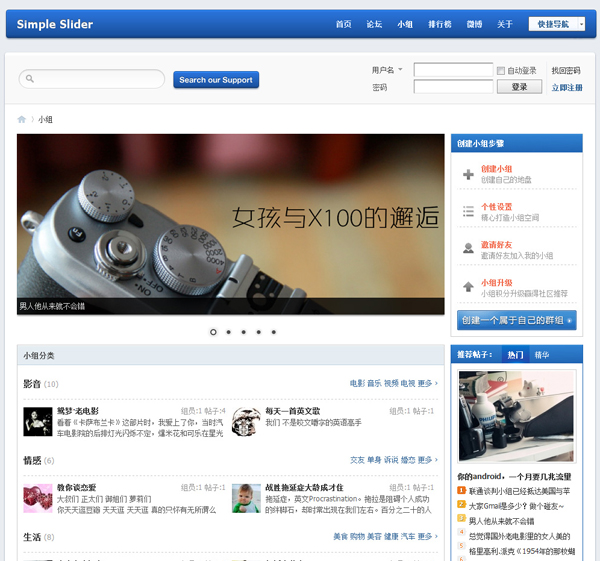This screenshot has height=561, width=600.
Task: Switch to the 精华 tab
Action: click(541, 355)
